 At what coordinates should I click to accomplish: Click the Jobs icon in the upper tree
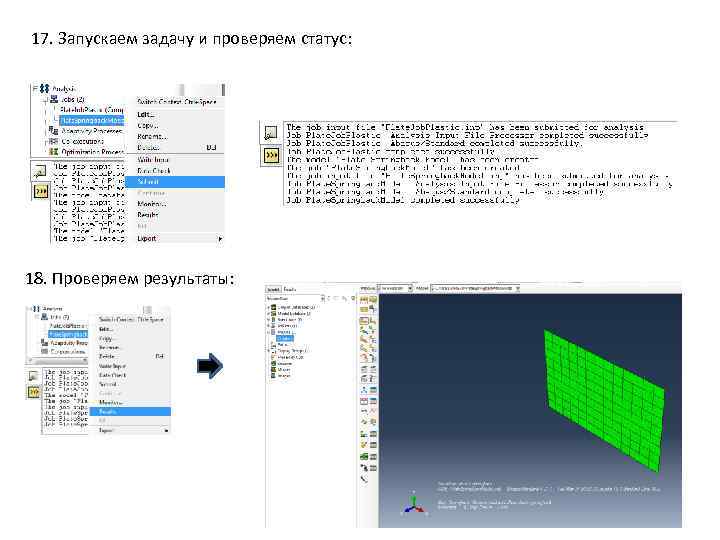[54, 99]
